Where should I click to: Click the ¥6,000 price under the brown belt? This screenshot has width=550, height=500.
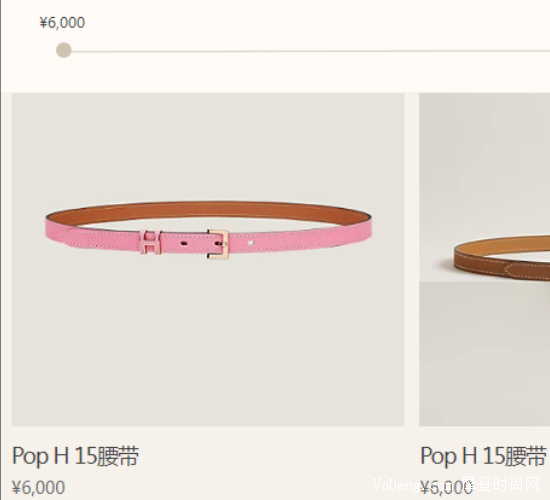click(447, 487)
